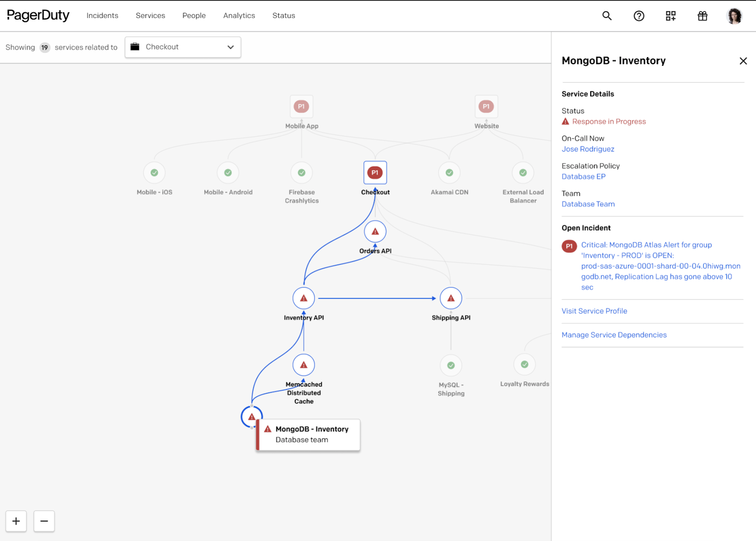Click the MongoDB - Inventory panel title

[x=614, y=60]
